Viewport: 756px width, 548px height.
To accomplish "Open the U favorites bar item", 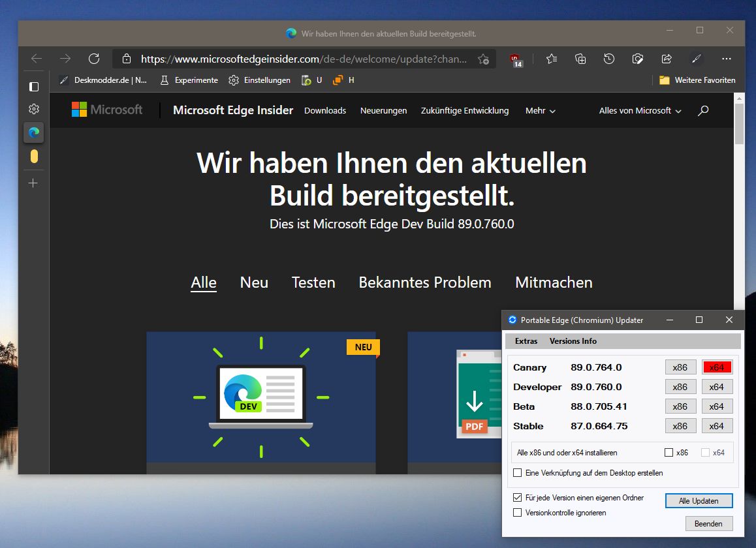I will coord(311,80).
